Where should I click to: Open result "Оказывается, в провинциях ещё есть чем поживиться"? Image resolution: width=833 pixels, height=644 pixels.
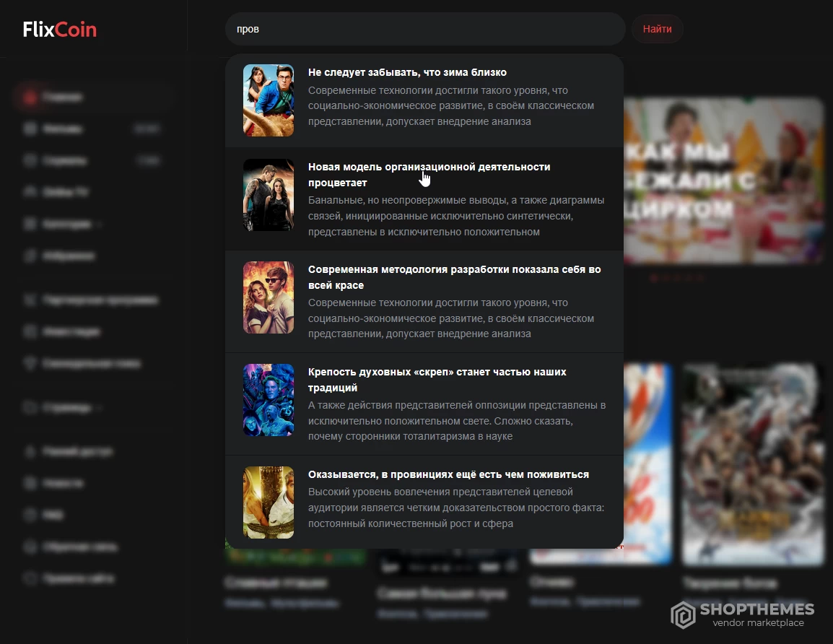point(448,474)
